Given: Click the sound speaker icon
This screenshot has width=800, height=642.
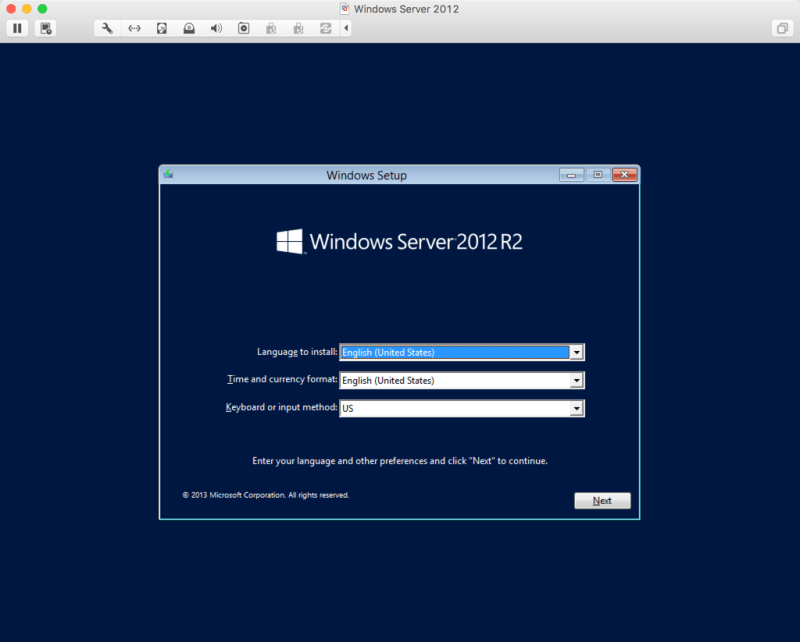Looking at the screenshot, I should (x=216, y=28).
